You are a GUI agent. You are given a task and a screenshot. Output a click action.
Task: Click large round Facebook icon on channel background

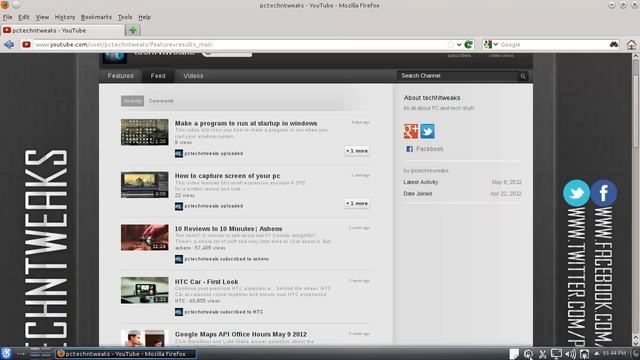tap(604, 193)
